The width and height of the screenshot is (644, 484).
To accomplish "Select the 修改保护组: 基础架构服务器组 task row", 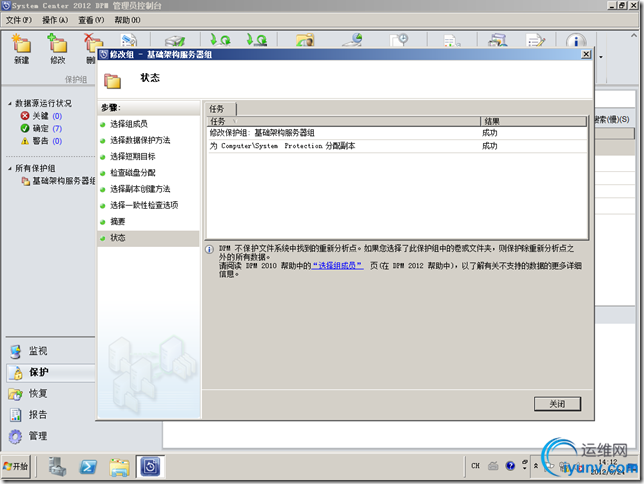I will pyautogui.click(x=397, y=133).
